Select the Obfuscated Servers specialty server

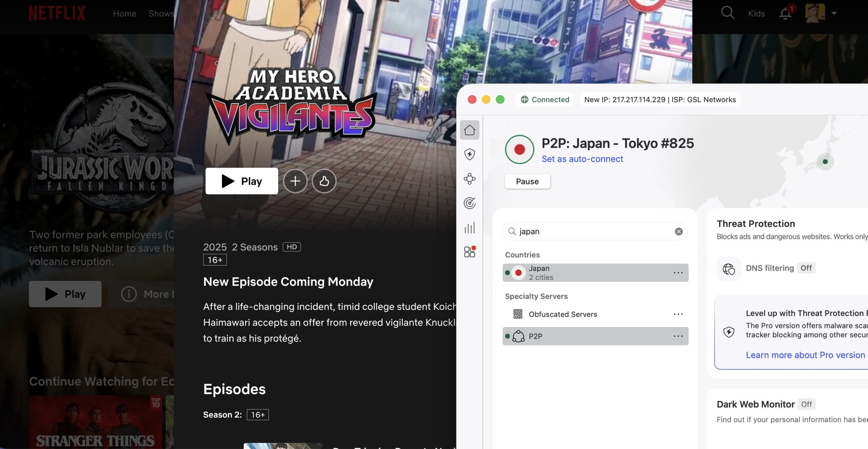point(563,314)
